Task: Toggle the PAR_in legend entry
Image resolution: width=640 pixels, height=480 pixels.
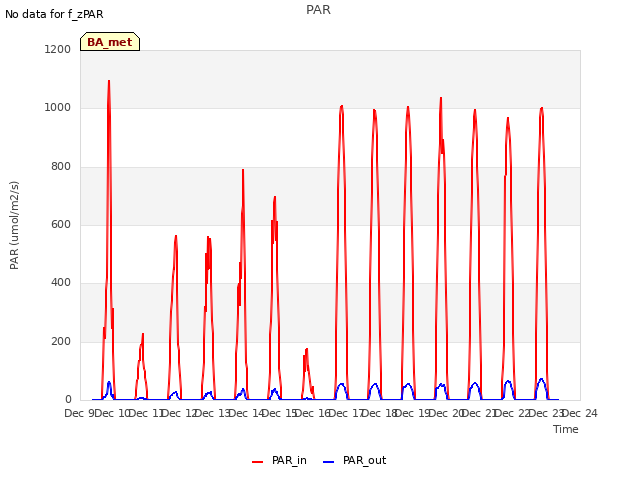Action: (279, 460)
